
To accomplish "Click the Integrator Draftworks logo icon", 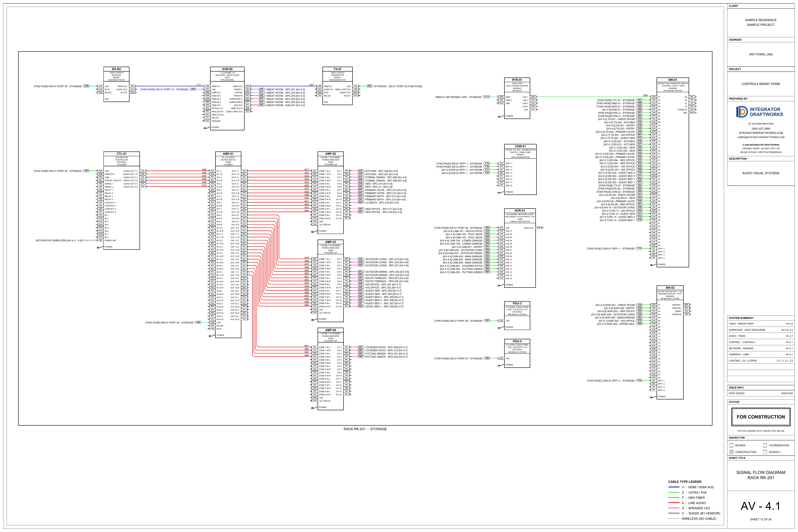I will click(742, 112).
